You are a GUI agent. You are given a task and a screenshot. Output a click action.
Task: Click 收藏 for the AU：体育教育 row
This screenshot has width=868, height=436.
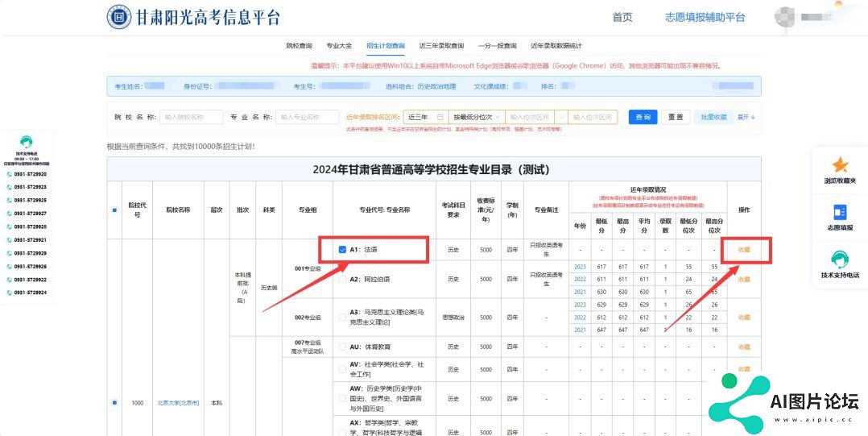coord(744,347)
